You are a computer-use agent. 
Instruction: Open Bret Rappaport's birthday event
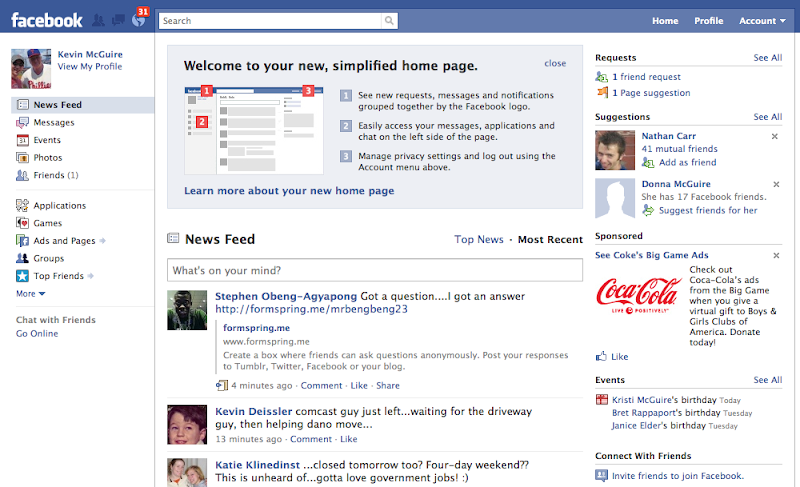[x=666, y=413]
